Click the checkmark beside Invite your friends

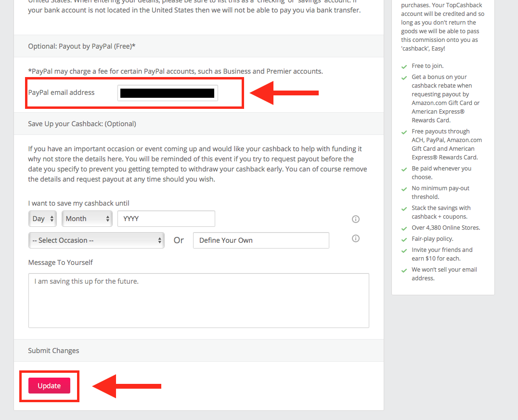404,250
